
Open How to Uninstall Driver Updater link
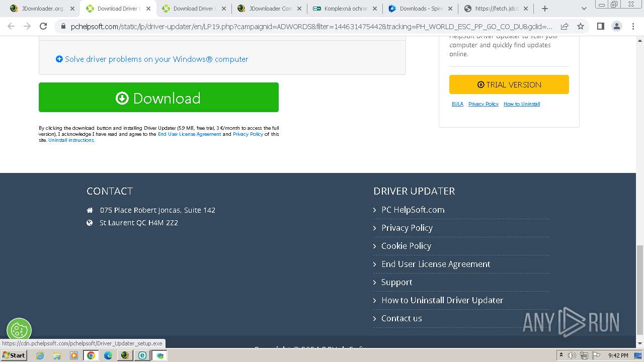442,300
